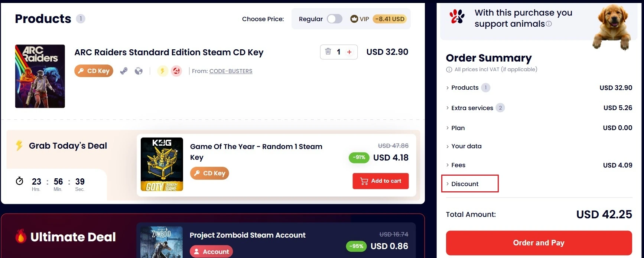Screen dimensions: 644x258
Task: Click the red seller badge icon
Action: (176, 71)
